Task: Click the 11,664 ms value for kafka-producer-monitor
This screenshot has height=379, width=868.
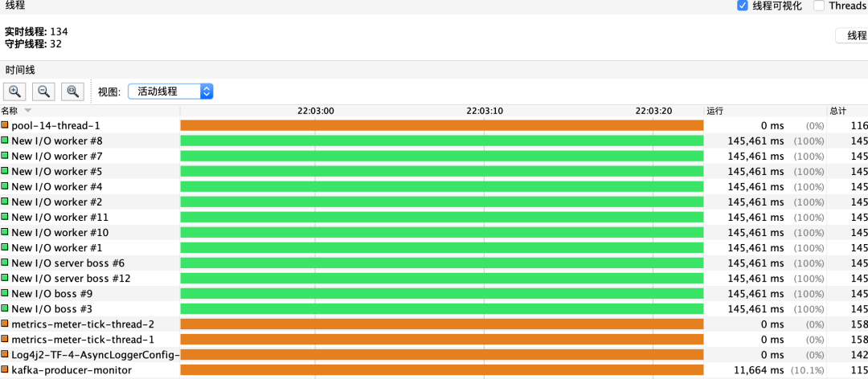Action: point(757,369)
